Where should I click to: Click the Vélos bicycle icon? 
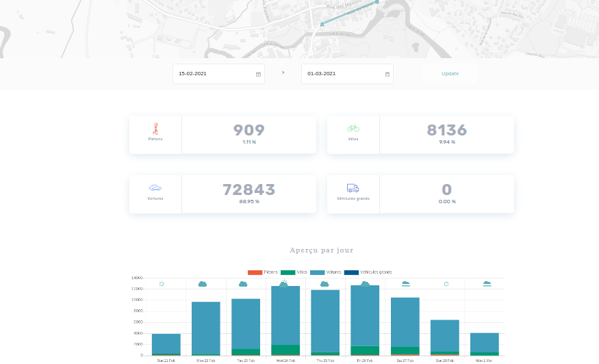(353, 128)
